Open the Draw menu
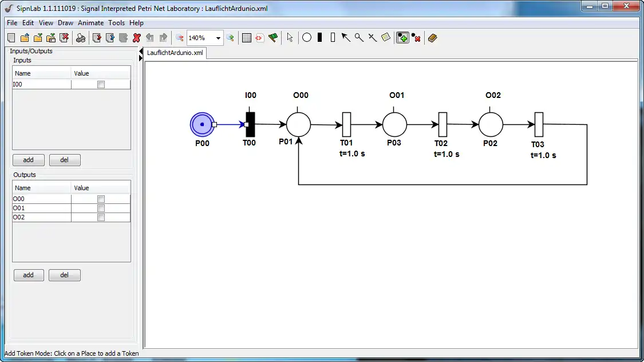The width and height of the screenshot is (644, 362). pyautogui.click(x=65, y=23)
